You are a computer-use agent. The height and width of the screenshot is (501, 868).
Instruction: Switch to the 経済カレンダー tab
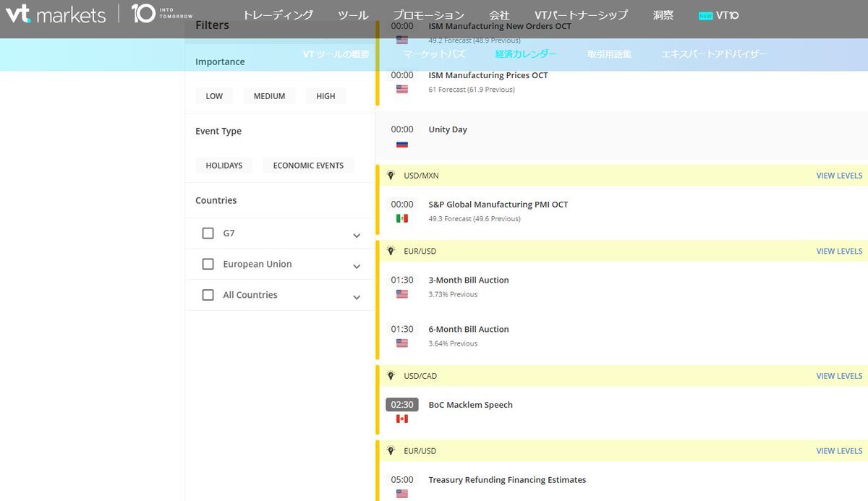click(x=526, y=54)
